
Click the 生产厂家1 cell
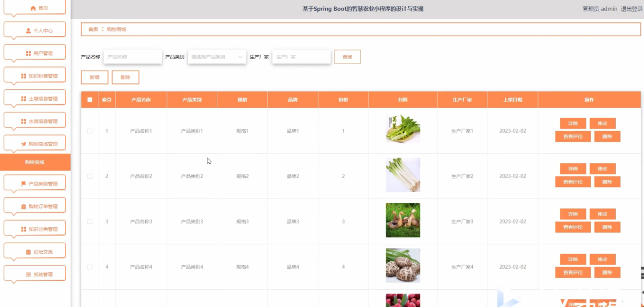click(x=462, y=131)
